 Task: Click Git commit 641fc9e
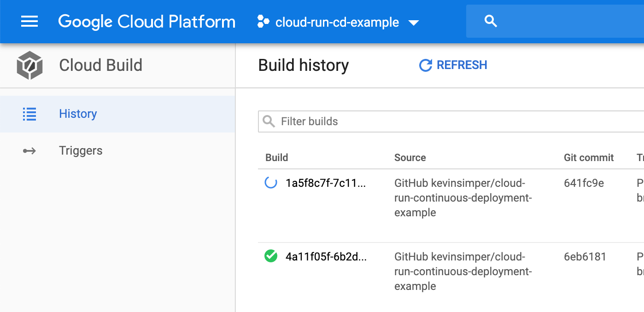(x=584, y=183)
